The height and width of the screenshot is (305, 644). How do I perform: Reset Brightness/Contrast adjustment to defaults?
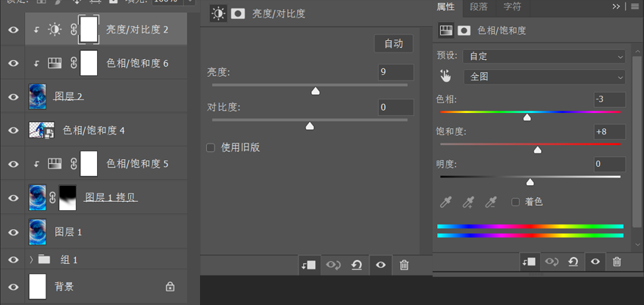(357, 265)
